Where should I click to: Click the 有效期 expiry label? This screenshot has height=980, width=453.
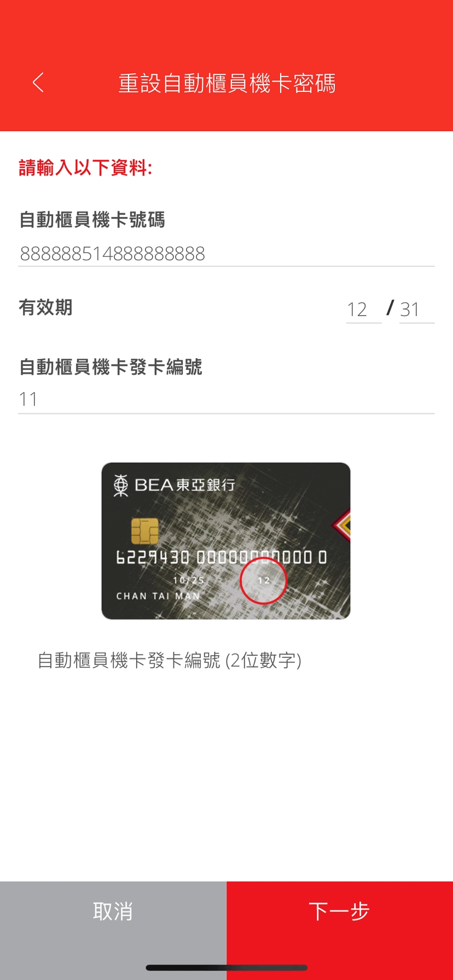46,307
